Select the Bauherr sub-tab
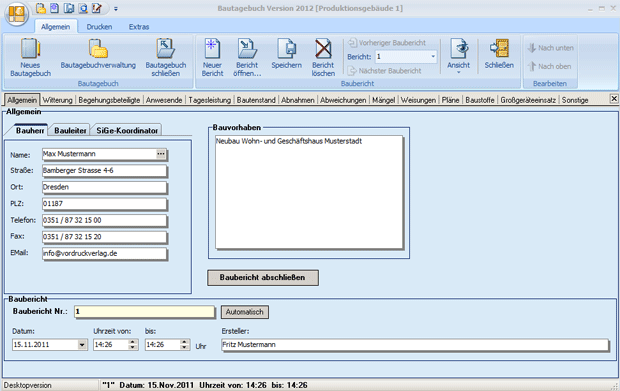620x391 pixels. pos(29,130)
